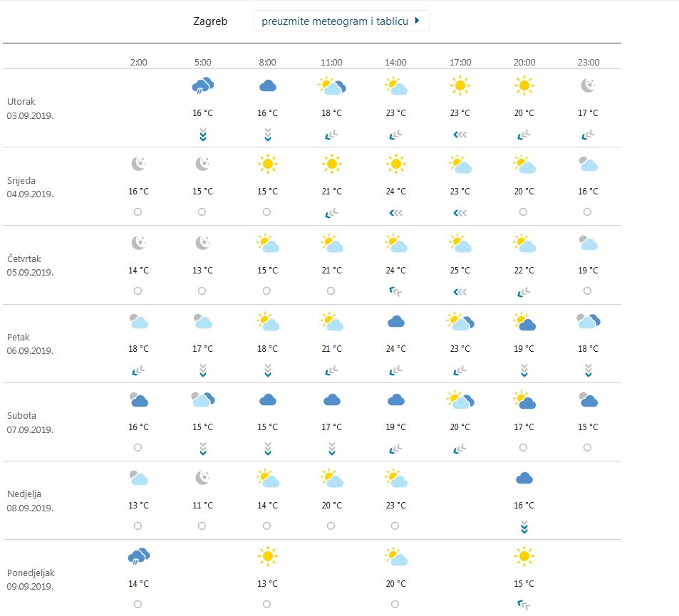This screenshot has height=616, width=679.
Task: Click the moon icon for Utorak 23:00
Action: click(589, 86)
